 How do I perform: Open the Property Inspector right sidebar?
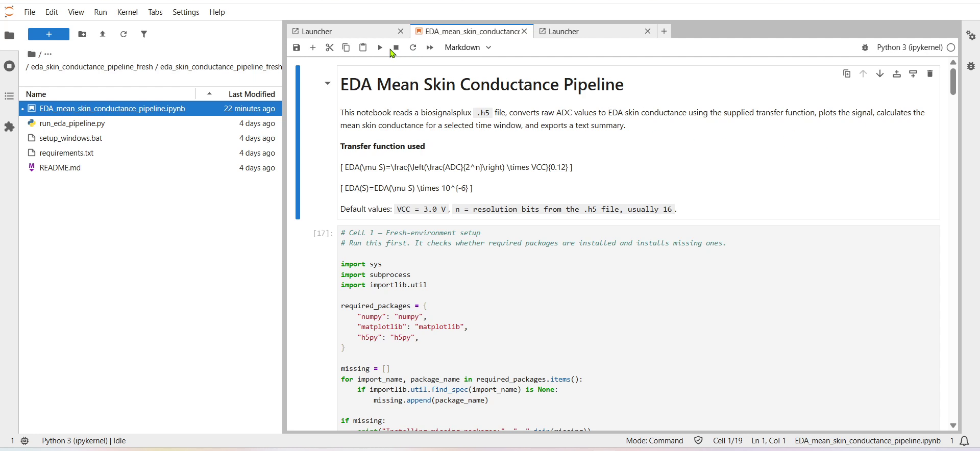click(971, 35)
